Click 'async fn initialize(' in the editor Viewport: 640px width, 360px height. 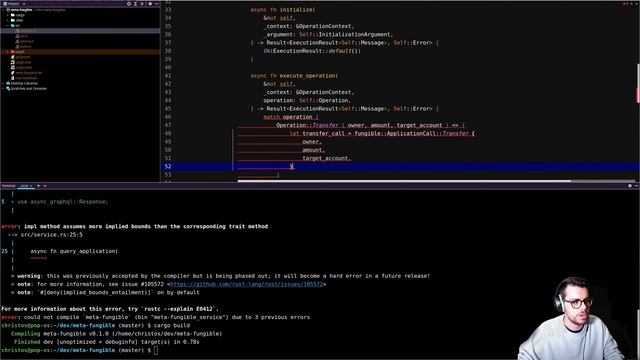tap(283, 9)
